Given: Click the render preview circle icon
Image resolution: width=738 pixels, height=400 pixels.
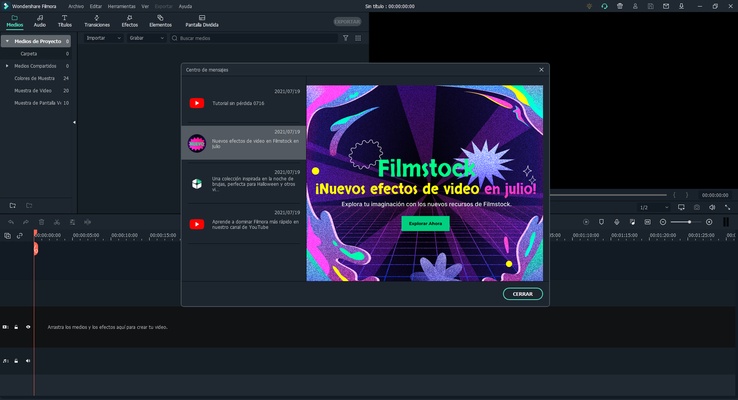Looking at the screenshot, I should pyautogui.click(x=586, y=222).
